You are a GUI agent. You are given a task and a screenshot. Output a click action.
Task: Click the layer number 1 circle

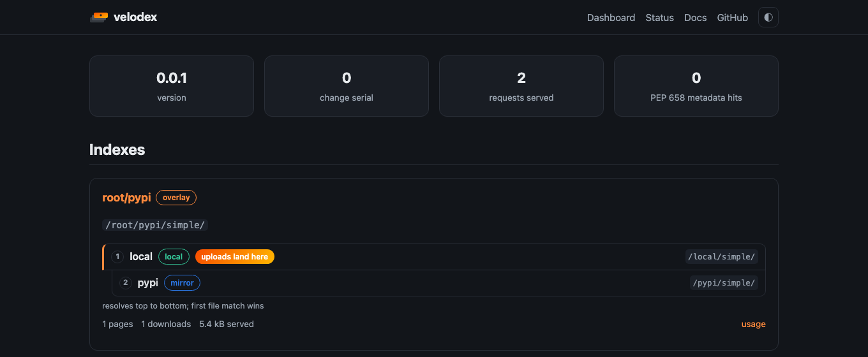pos(117,257)
